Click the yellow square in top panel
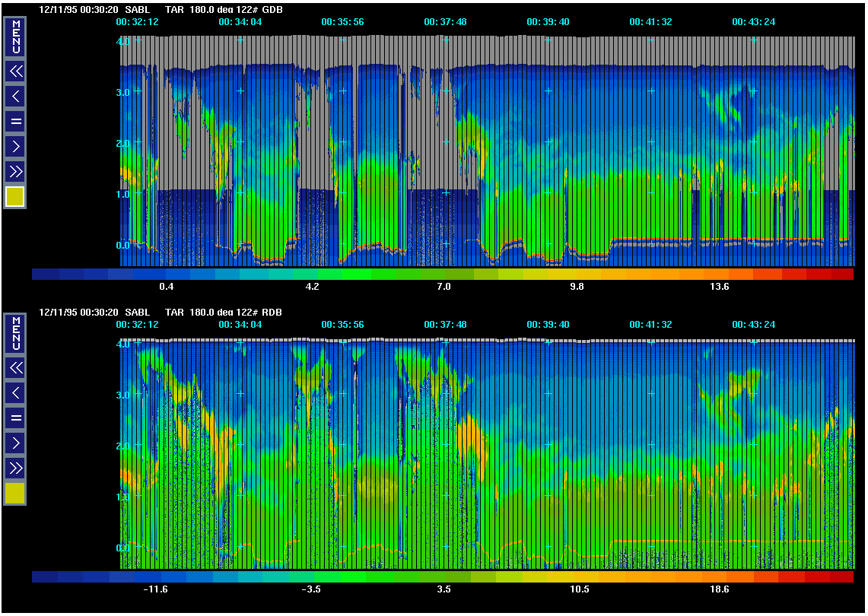 pyautogui.click(x=16, y=197)
